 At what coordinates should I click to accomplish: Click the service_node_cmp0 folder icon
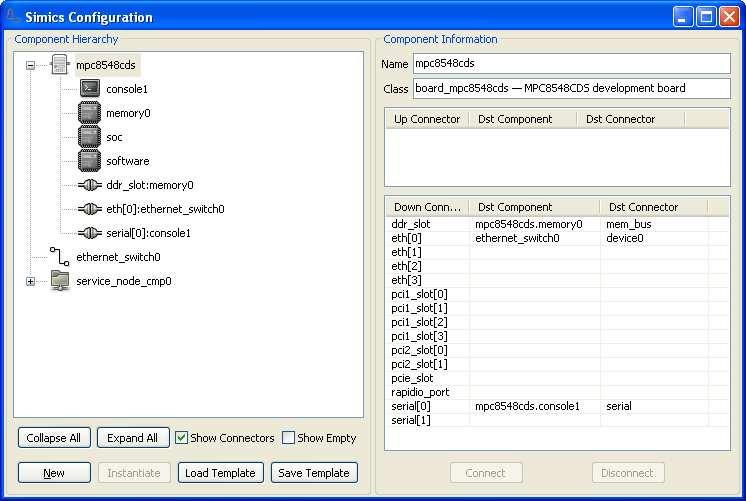60,281
